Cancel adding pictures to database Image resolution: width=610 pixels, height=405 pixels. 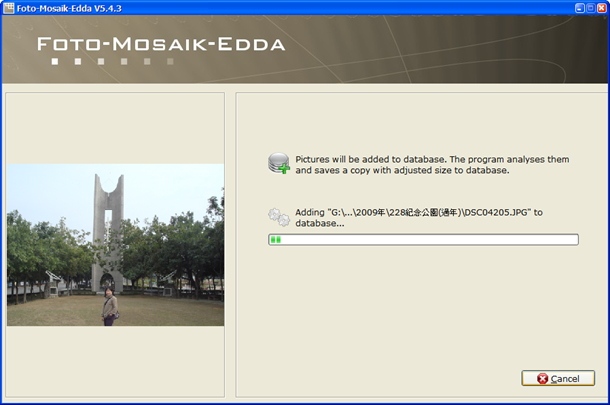558,378
